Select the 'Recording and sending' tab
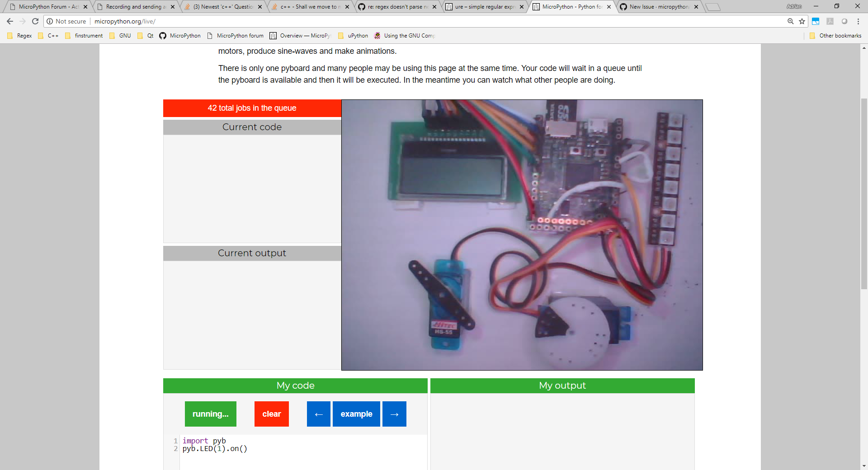 (x=131, y=7)
